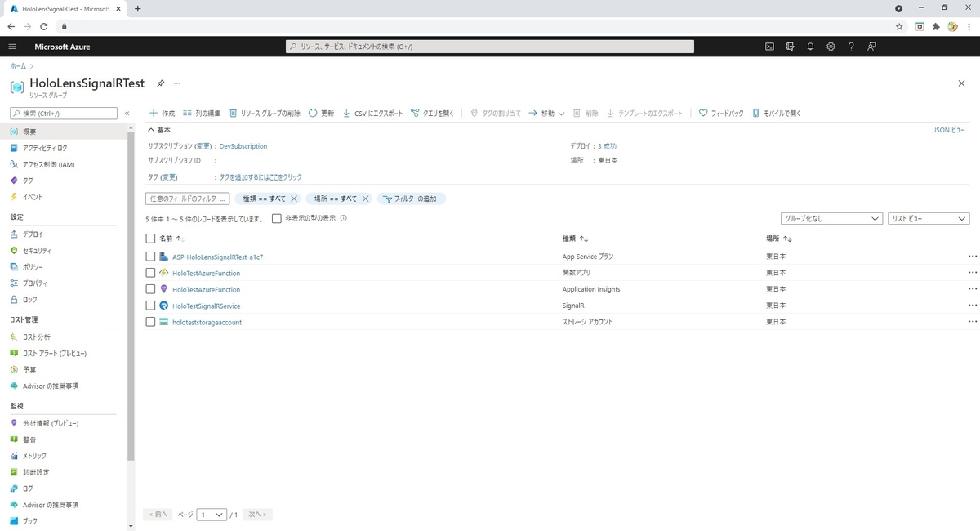Open the ASP-HoloLensSignalRTest-a1c7 resource link
980x531 pixels.
click(x=217, y=257)
